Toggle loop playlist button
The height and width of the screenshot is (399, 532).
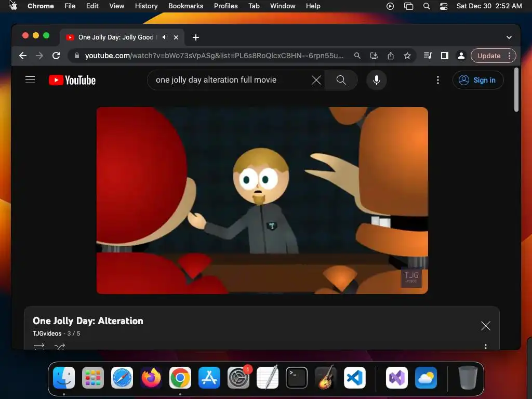pyautogui.click(x=39, y=347)
